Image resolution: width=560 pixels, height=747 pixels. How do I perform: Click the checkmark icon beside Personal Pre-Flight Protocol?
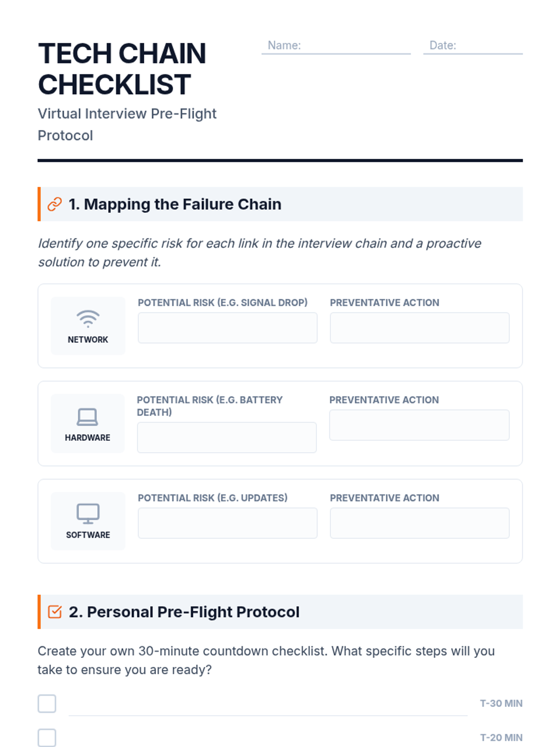pos(55,612)
